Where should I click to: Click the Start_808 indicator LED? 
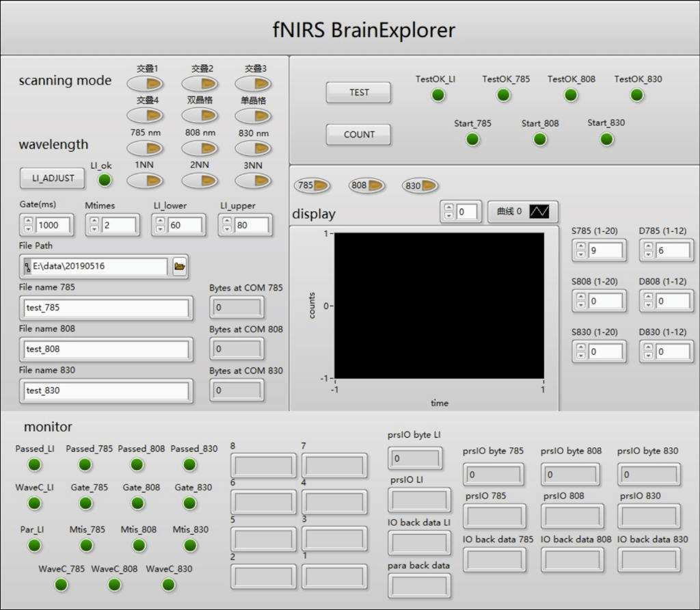(x=540, y=140)
